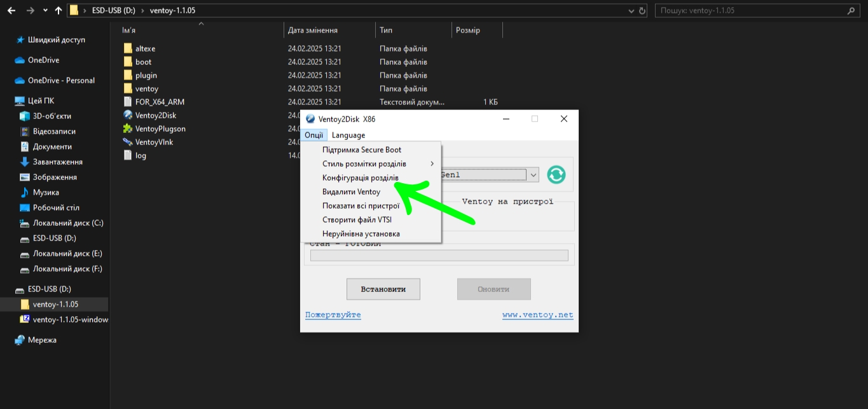The height and width of the screenshot is (409, 868).
Task: Select the ventoy folder icon
Action: click(128, 88)
